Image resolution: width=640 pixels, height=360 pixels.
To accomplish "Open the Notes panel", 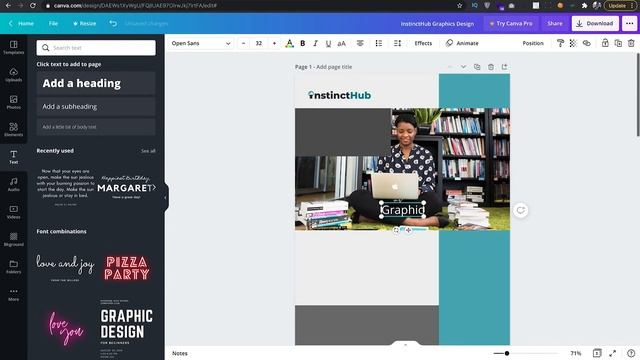I will [180, 353].
